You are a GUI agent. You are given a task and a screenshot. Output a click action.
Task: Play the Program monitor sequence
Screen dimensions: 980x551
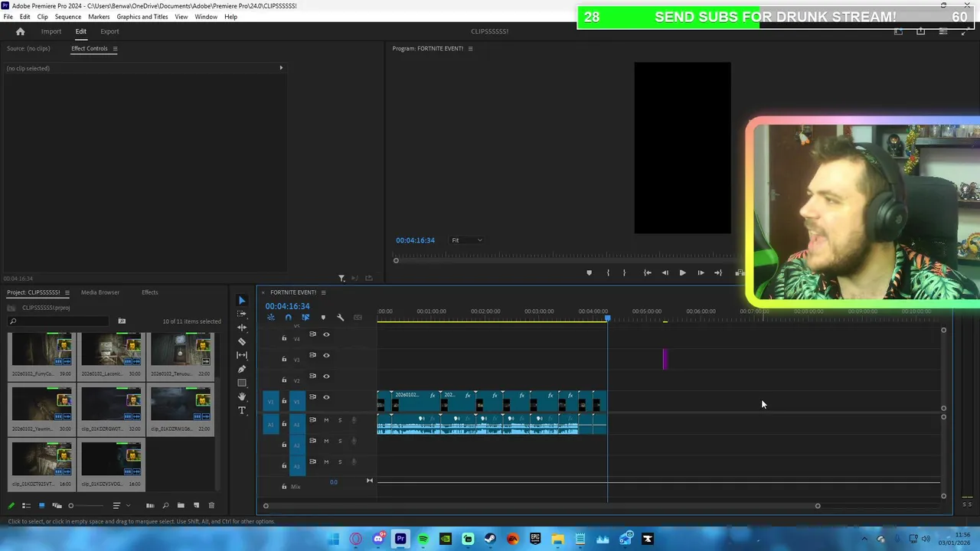tap(682, 272)
